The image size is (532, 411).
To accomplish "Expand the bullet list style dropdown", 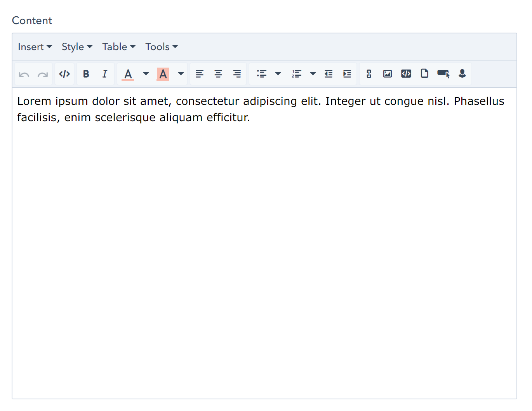I will (x=278, y=74).
